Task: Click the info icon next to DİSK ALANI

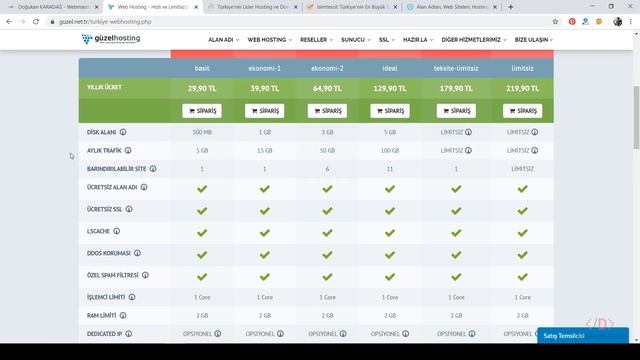Action: (x=123, y=132)
